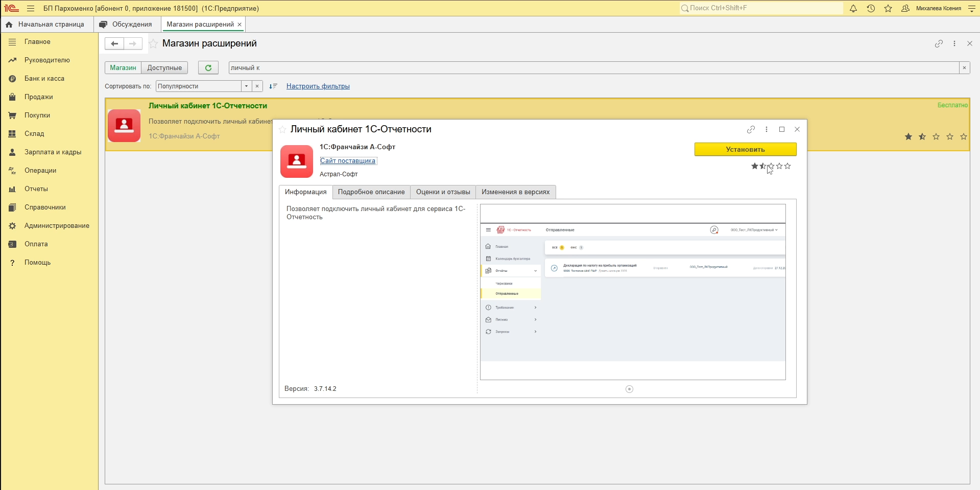The height and width of the screenshot is (490, 980).
Task: Add extension dialog to favorites star
Action: point(282,130)
